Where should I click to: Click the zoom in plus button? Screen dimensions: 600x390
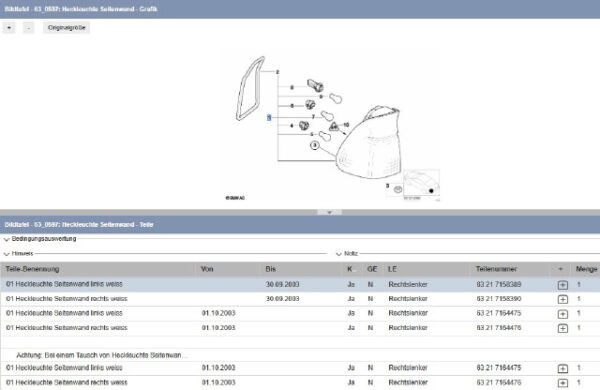coord(9,28)
